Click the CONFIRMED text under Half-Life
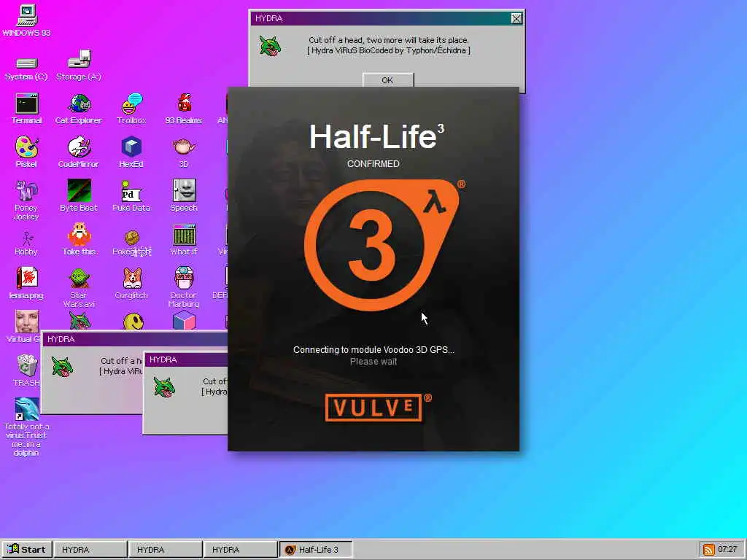 click(373, 164)
